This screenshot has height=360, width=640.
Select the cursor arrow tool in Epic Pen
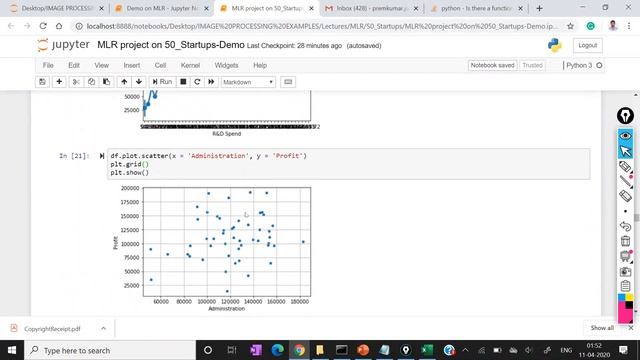pos(625,151)
